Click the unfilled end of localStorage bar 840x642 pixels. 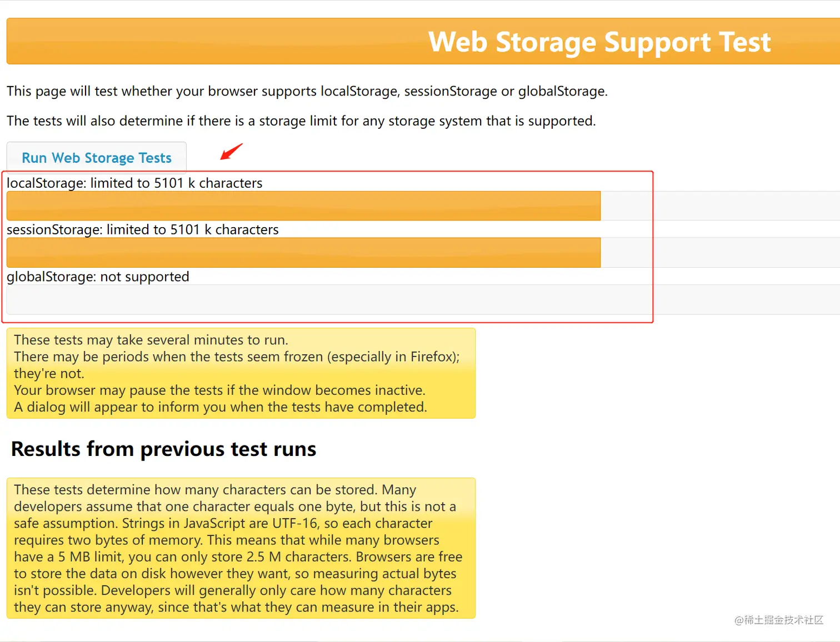[x=720, y=206]
